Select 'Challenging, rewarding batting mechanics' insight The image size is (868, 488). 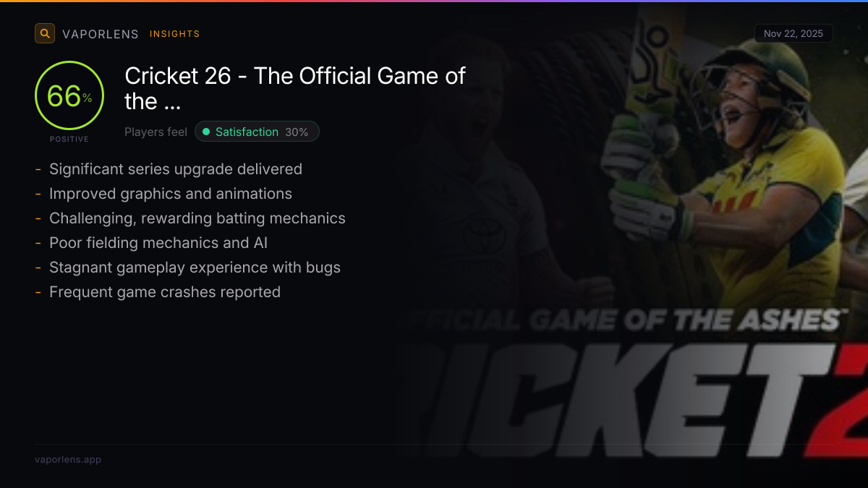click(x=197, y=218)
